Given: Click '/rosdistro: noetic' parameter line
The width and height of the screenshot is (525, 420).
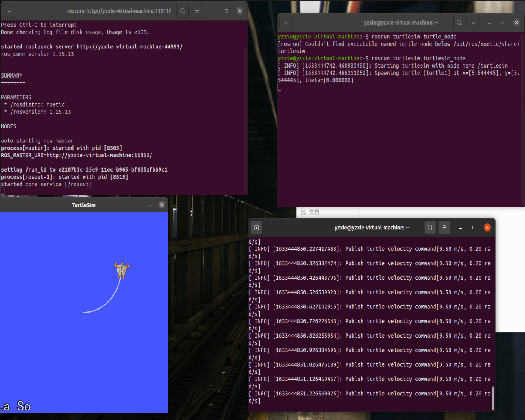Looking at the screenshot, I should point(34,104).
